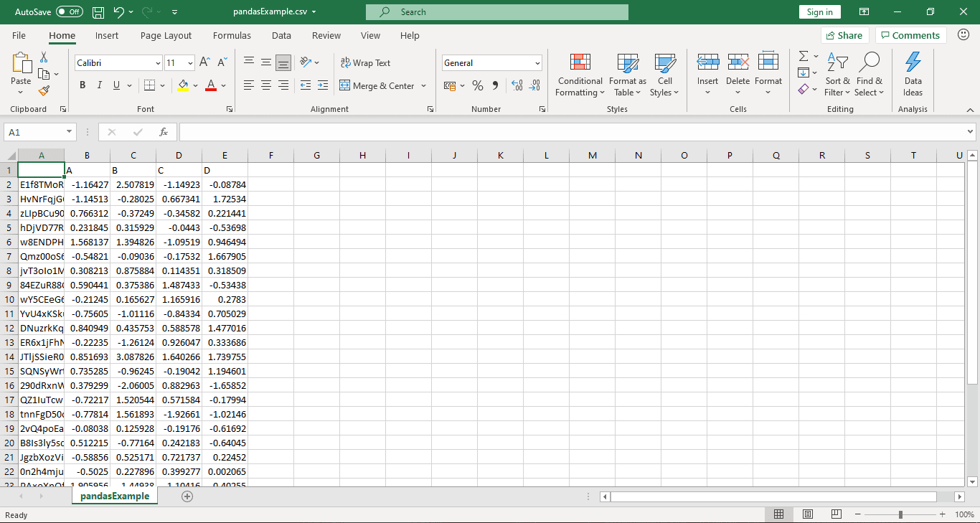Select the pandasExample sheet tab
This screenshot has width=980, height=523.
115,496
